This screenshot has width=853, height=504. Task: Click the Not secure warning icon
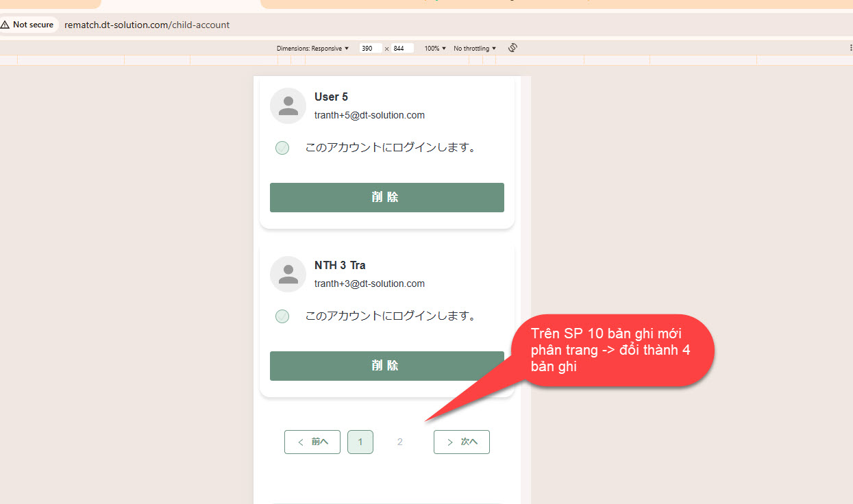point(5,25)
